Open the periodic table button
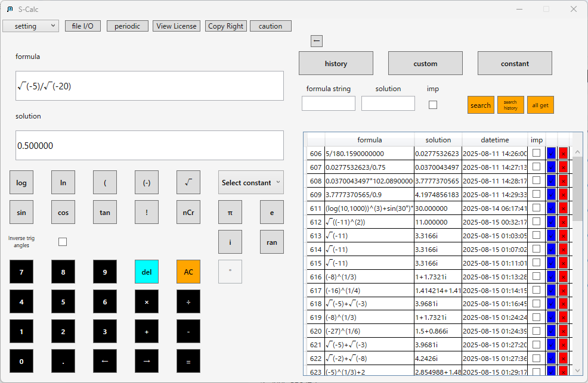 point(127,26)
